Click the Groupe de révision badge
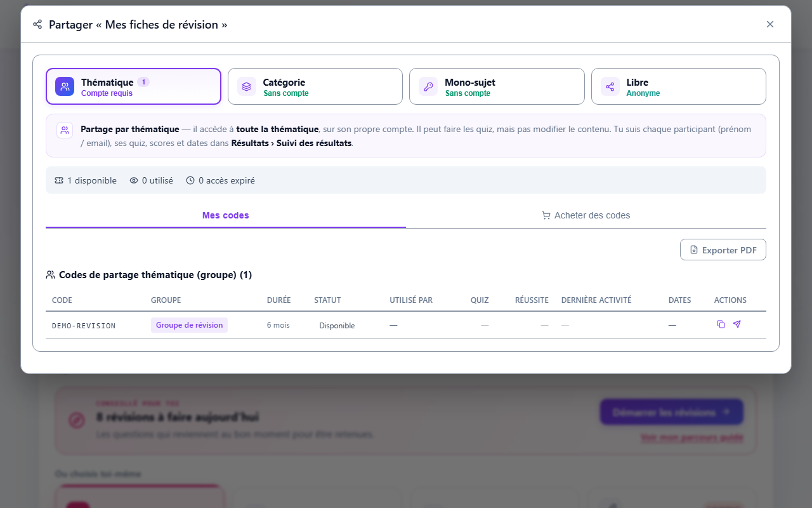The width and height of the screenshot is (812, 508). tap(189, 325)
